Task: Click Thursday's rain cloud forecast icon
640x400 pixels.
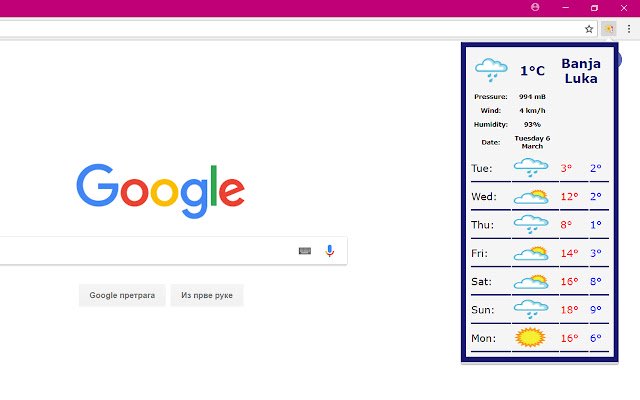Action: click(x=531, y=224)
